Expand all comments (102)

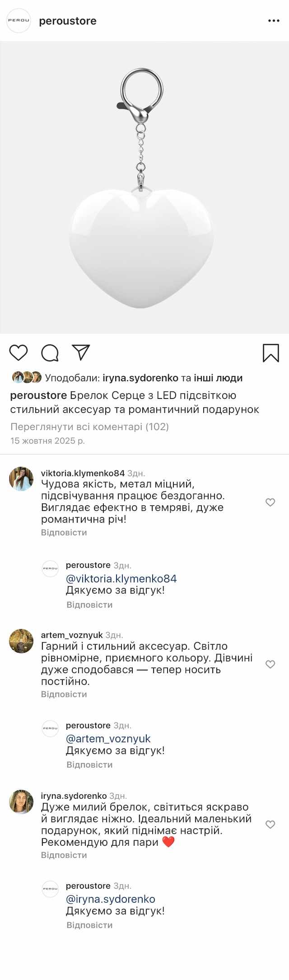pyautogui.click(x=89, y=427)
